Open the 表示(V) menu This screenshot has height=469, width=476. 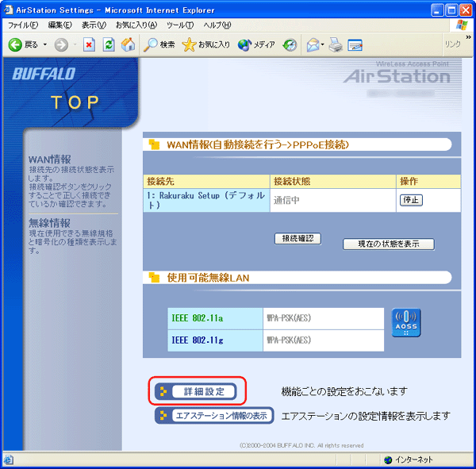pyautogui.click(x=94, y=25)
